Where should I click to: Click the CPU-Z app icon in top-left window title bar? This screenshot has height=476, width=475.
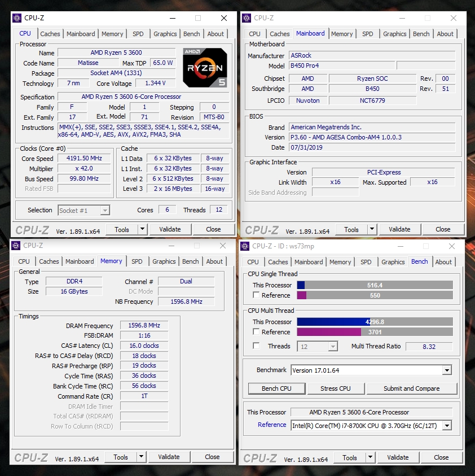click(x=17, y=18)
